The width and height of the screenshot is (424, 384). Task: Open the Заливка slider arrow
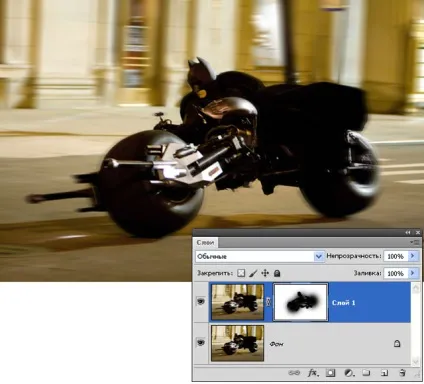[413, 273]
